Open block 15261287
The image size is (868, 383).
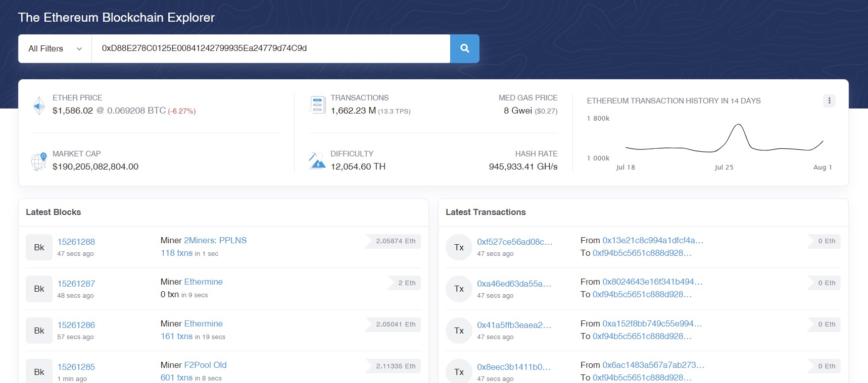tap(76, 284)
